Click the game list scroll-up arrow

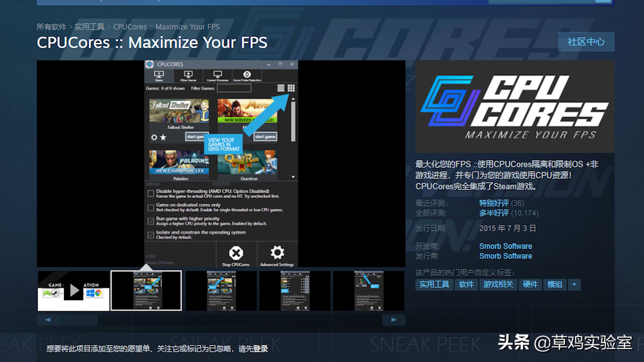point(293,99)
